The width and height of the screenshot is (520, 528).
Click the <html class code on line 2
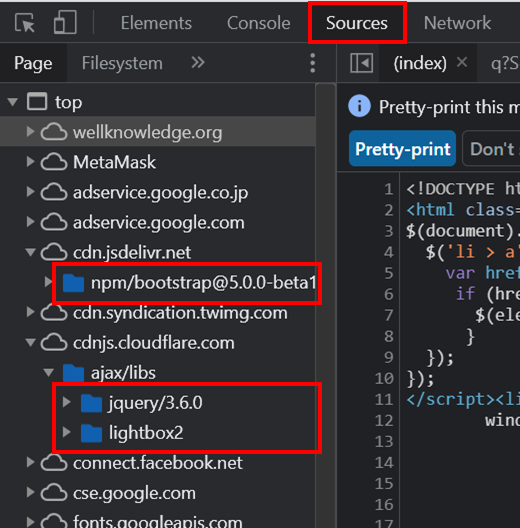463,210
